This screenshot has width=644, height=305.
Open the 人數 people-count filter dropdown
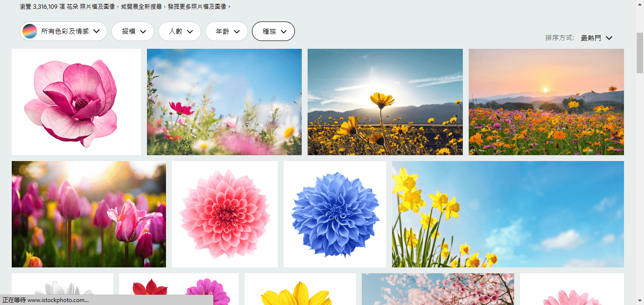179,31
